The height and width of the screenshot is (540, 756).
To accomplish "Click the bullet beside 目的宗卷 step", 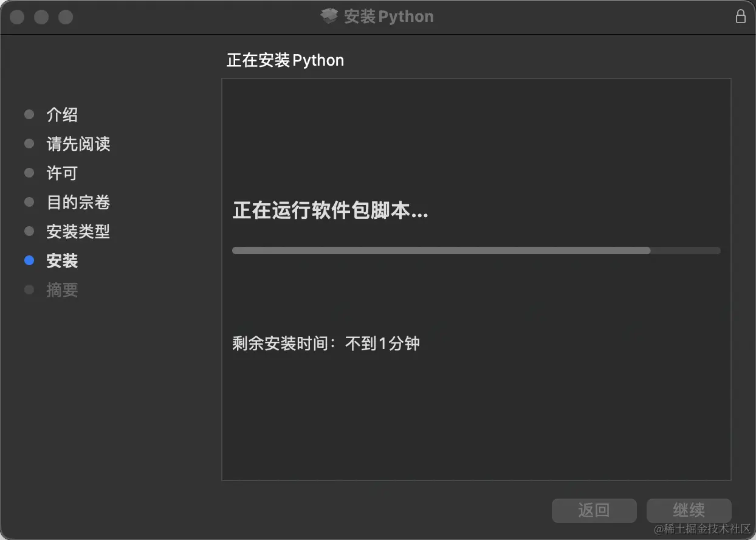I will 29,202.
